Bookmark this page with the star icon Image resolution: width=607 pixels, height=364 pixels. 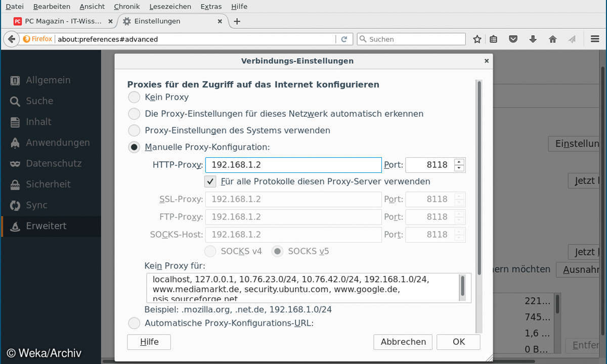pos(477,39)
